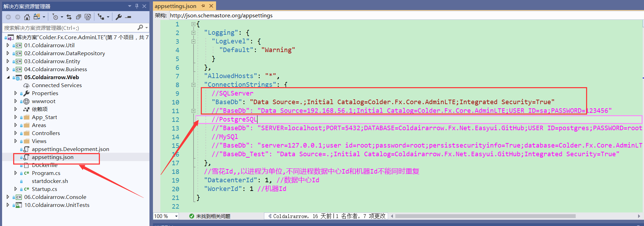Select appsettings.Development.json in the tree

[70, 149]
